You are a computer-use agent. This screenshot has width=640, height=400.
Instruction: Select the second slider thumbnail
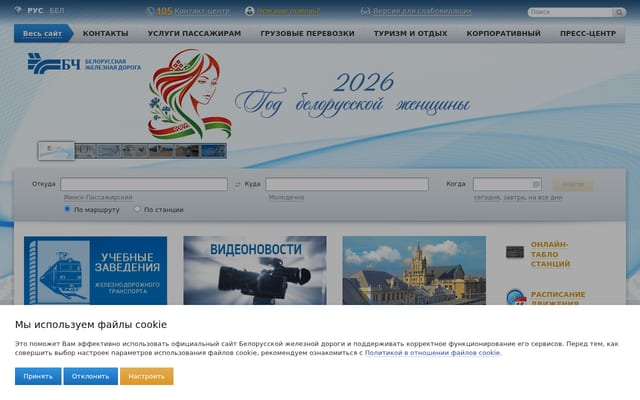tap(86, 151)
